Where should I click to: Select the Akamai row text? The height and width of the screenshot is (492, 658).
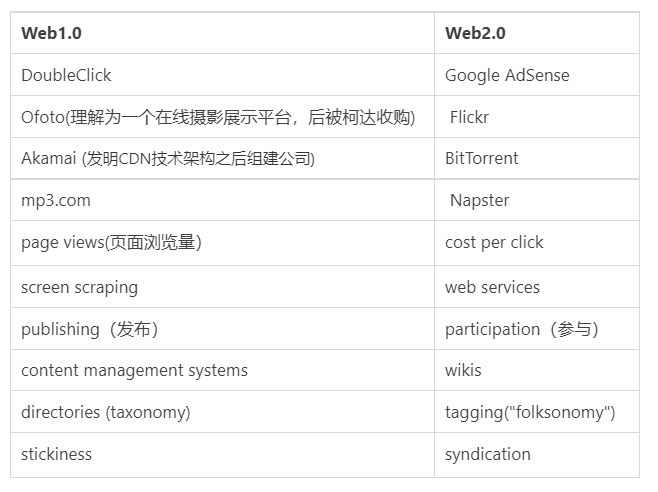(x=168, y=158)
